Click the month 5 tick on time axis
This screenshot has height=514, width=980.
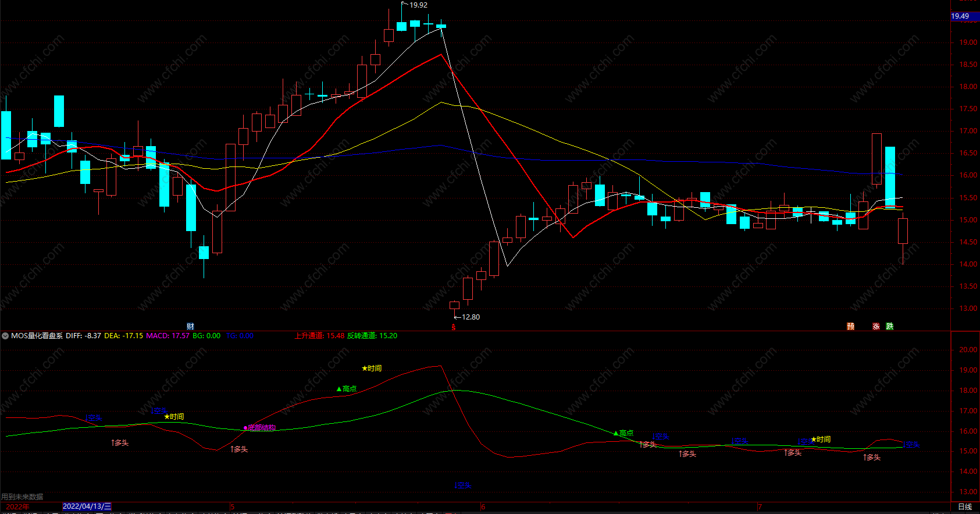(x=232, y=507)
